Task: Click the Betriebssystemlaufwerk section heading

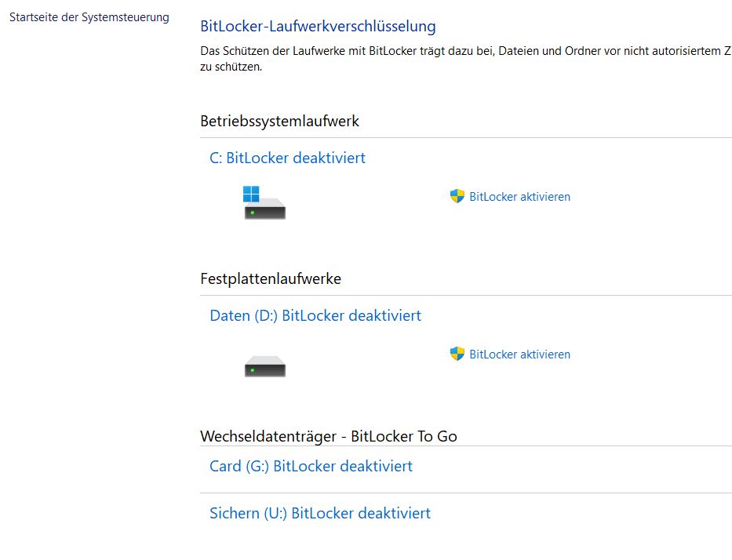Action: [x=279, y=122]
